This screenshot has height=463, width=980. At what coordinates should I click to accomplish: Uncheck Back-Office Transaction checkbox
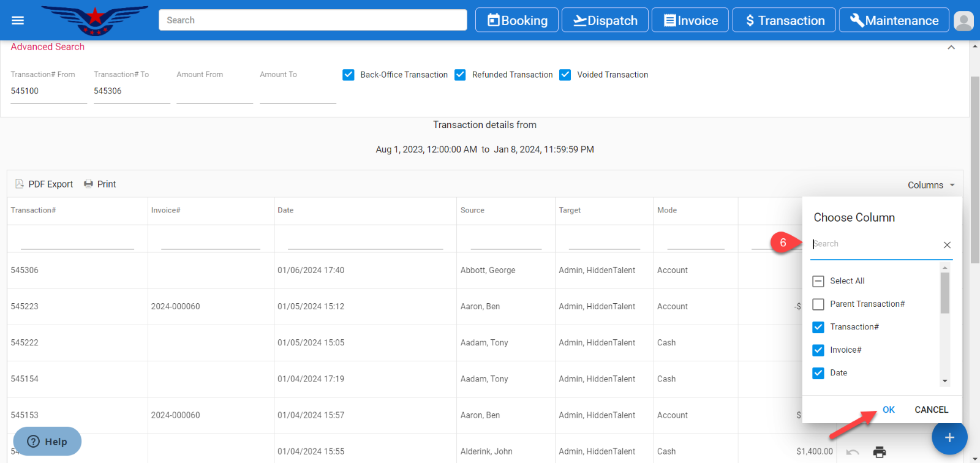pyautogui.click(x=349, y=75)
